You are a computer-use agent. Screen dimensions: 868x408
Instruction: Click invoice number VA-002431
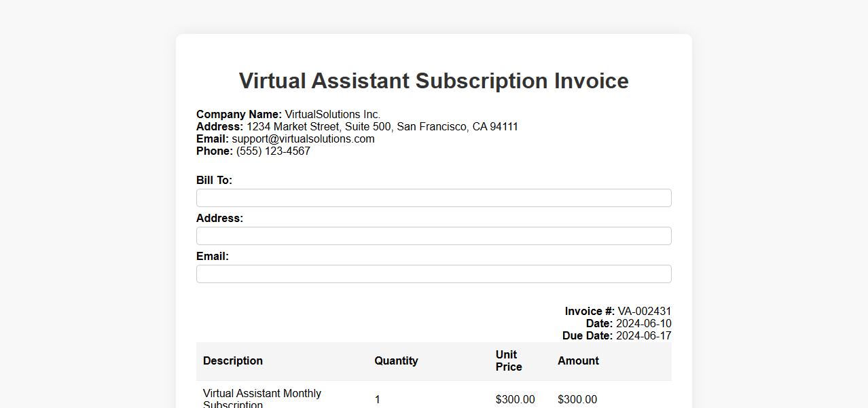click(644, 311)
